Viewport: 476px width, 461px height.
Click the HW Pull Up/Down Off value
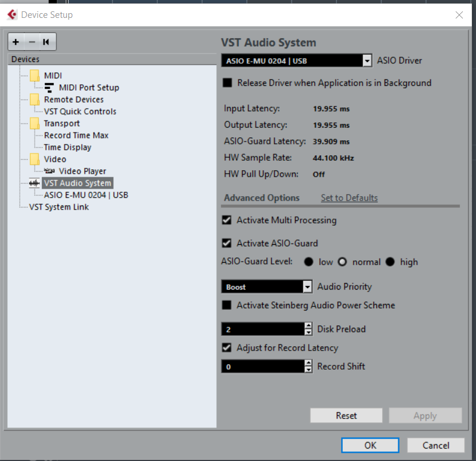click(x=319, y=174)
